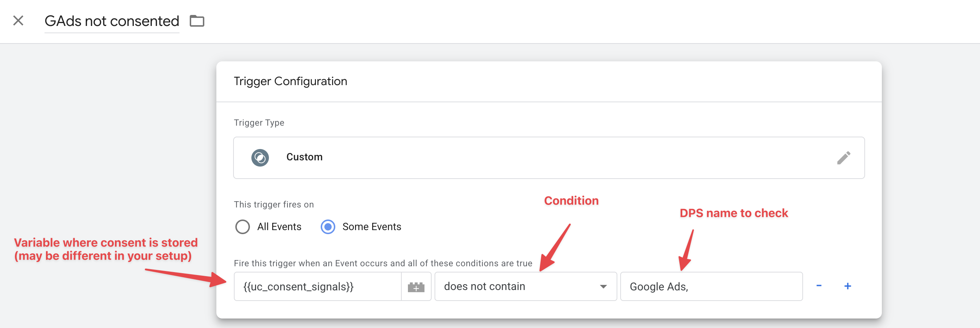Select the Some Events radio button
The image size is (980, 328).
point(328,227)
